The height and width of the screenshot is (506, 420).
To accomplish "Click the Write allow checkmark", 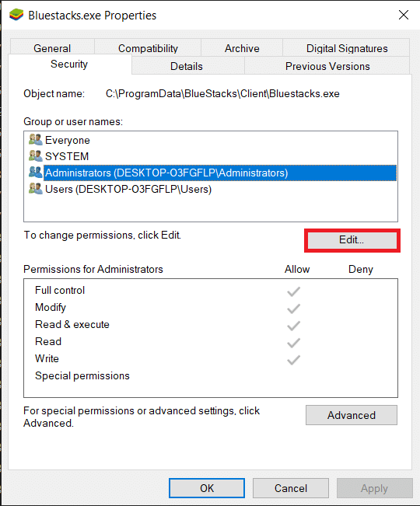I will [293, 360].
